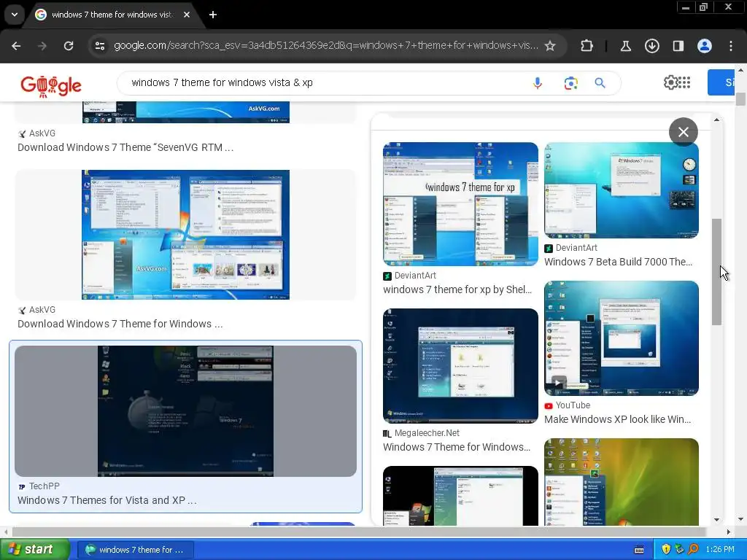Open the Security Center shield tray icon
The width and height of the screenshot is (747, 560).
click(666, 550)
